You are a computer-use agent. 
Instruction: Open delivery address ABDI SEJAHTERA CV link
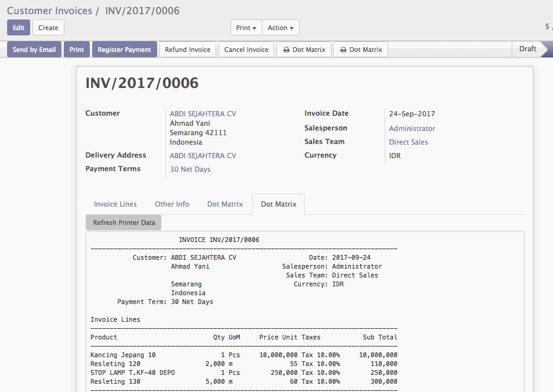(x=203, y=155)
